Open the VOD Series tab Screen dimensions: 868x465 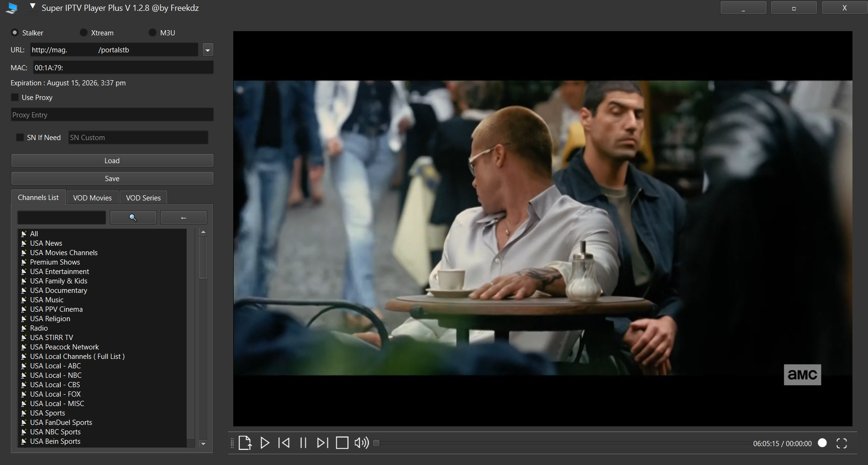(x=143, y=198)
